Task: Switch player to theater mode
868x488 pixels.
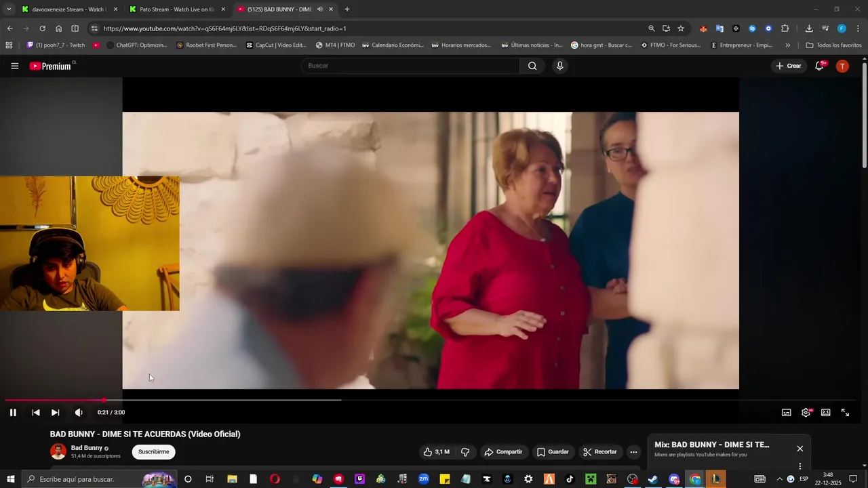Action: (x=826, y=412)
